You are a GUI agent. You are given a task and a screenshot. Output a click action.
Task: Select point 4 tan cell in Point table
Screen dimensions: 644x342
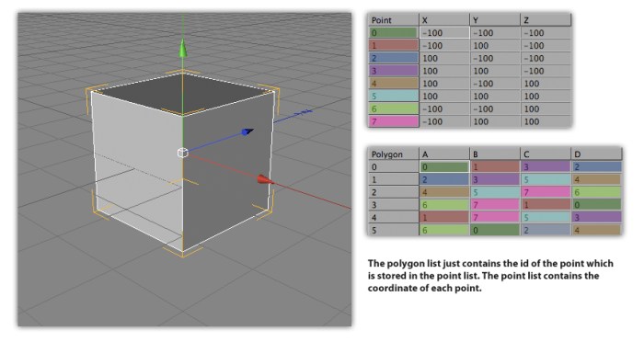click(x=394, y=84)
